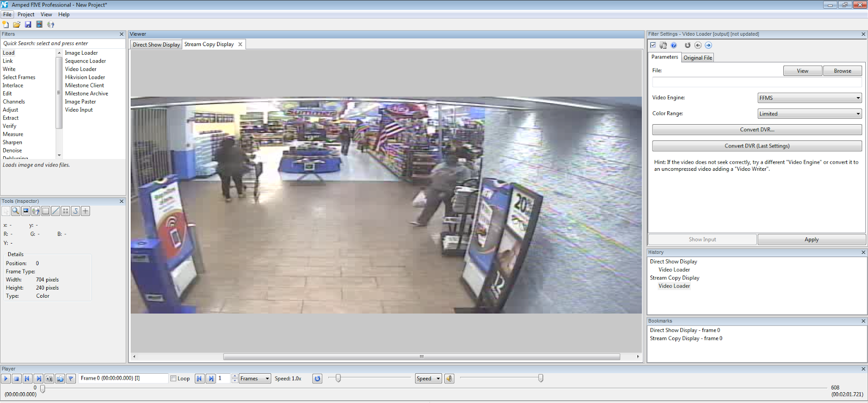Click the volume slider handle in Player

coord(540,378)
